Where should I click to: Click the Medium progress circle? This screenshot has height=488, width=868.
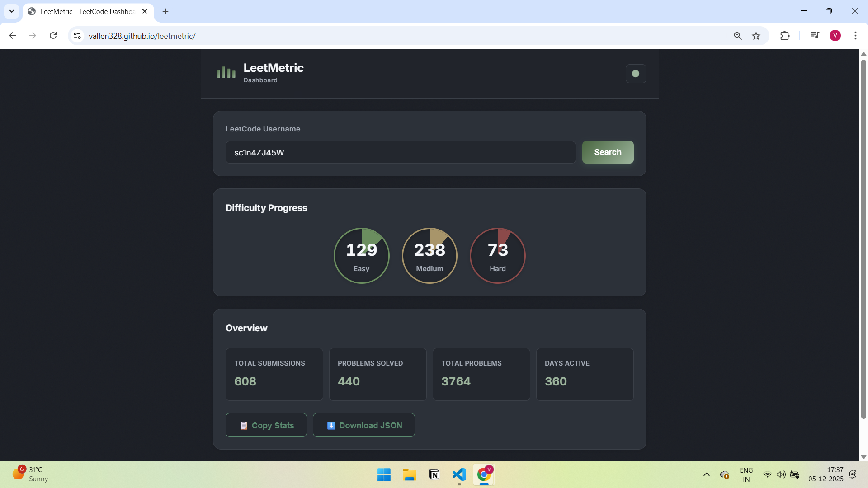pos(429,256)
